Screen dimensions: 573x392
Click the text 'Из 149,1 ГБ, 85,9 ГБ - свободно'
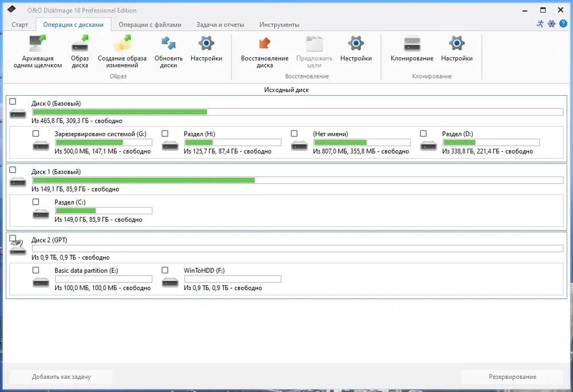click(75, 189)
